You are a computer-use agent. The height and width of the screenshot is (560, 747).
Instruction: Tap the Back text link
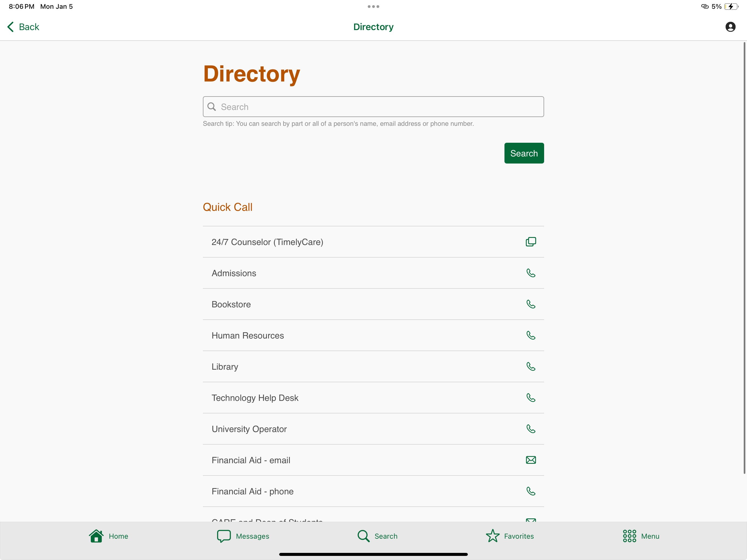[29, 27]
